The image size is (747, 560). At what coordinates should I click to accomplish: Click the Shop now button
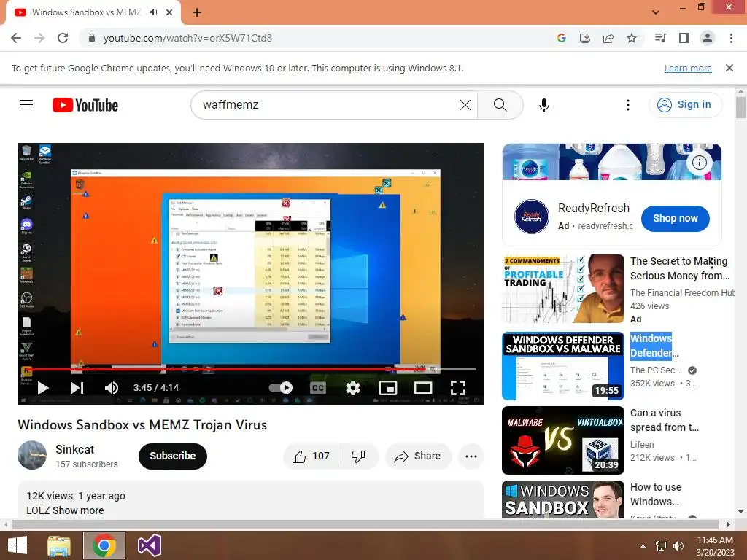pyautogui.click(x=675, y=219)
